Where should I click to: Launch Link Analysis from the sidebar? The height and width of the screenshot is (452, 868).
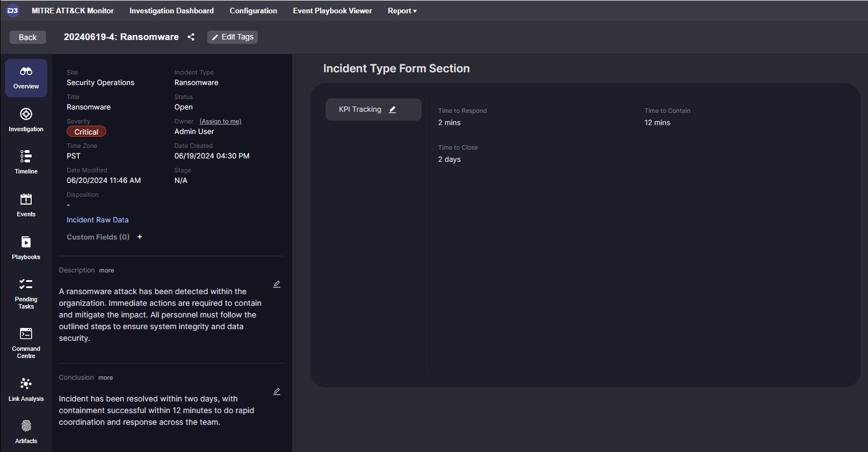(x=26, y=390)
